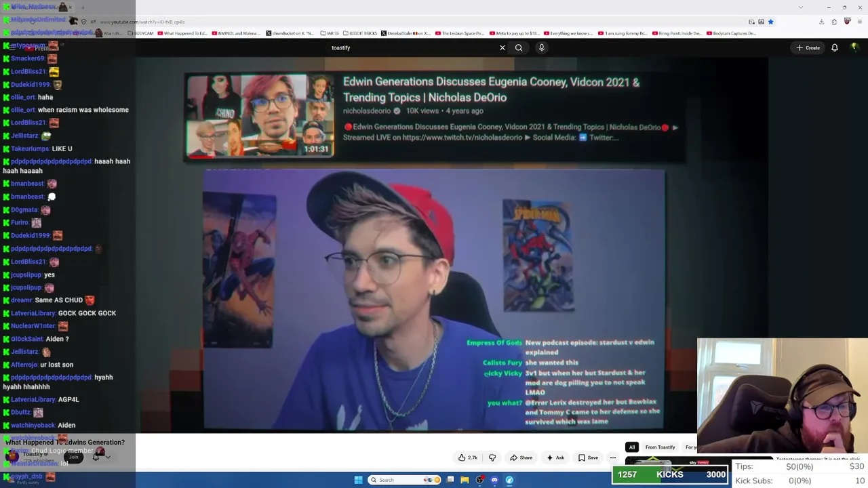Click chat message 'when racism was wholesome'
Screen dimensions: 868x488
coord(83,110)
